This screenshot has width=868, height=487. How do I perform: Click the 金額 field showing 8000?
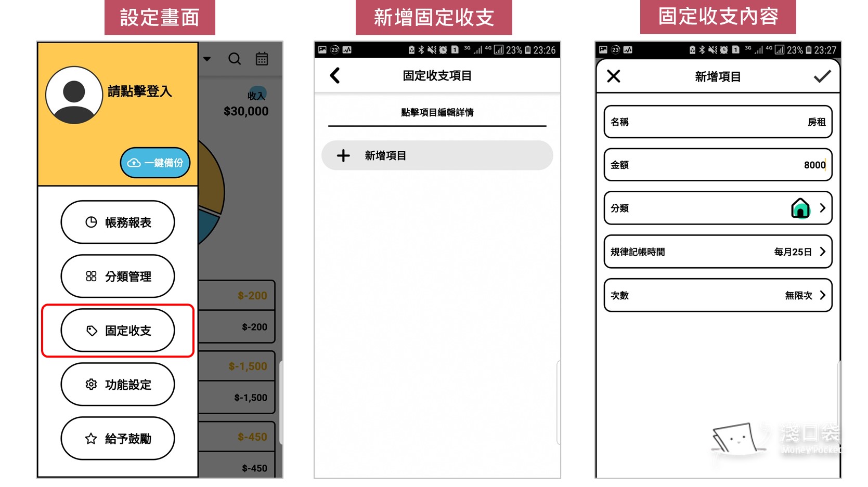click(718, 165)
